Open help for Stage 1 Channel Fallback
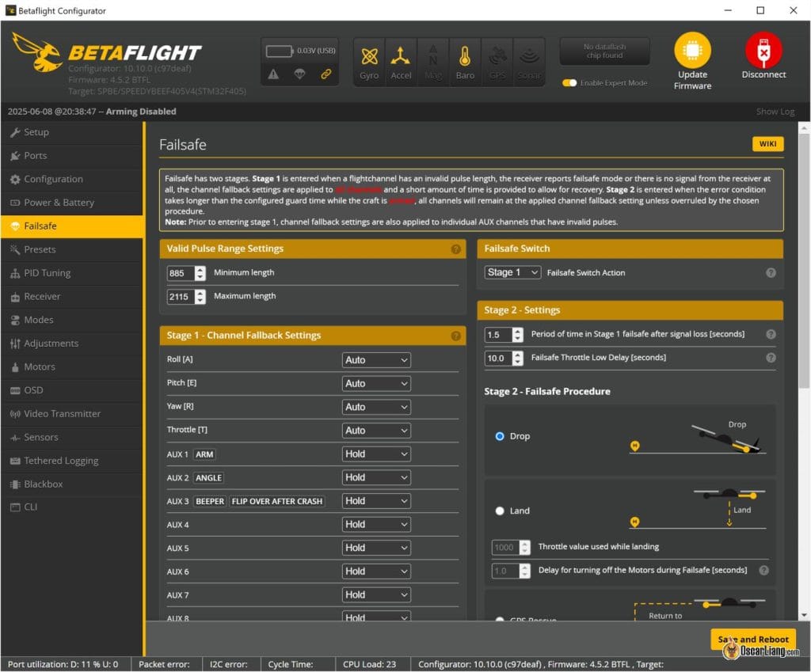 click(x=455, y=336)
